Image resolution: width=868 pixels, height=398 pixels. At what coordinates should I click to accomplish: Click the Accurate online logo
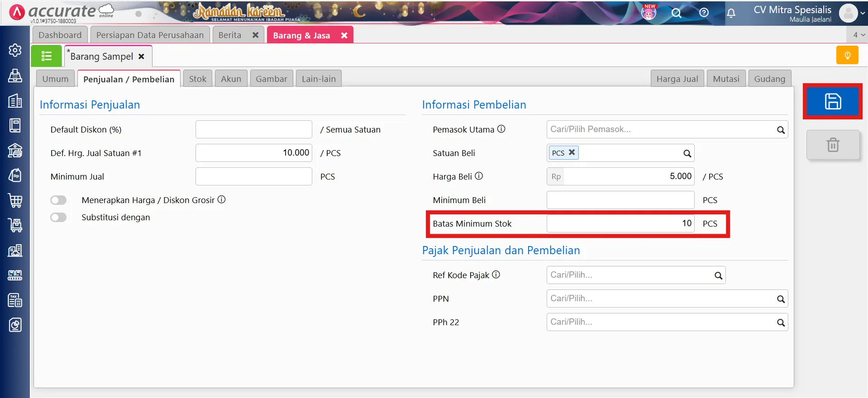[x=62, y=12]
